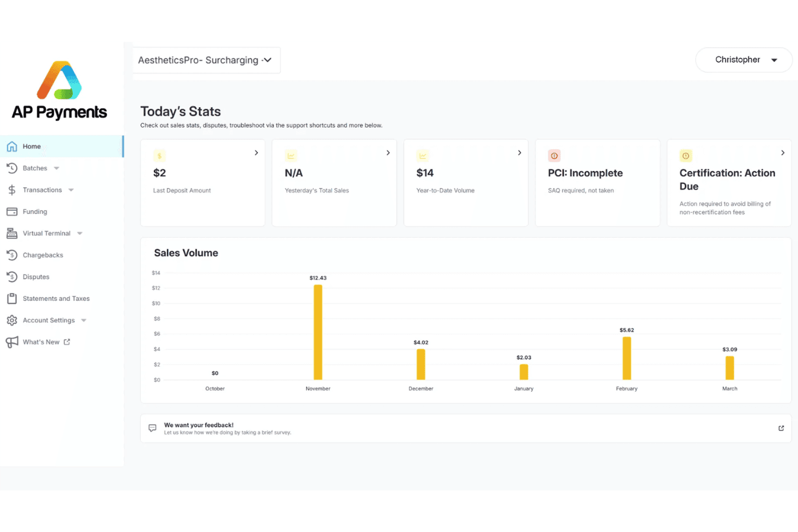Click the January $2.03 sales bar
This screenshot has width=798, height=532.
coord(524,372)
